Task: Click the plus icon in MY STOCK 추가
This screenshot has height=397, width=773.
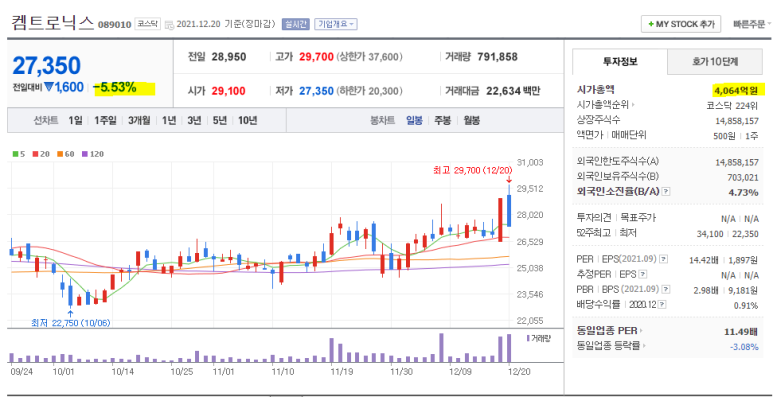Action: pyautogui.click(x=651, y=24)
